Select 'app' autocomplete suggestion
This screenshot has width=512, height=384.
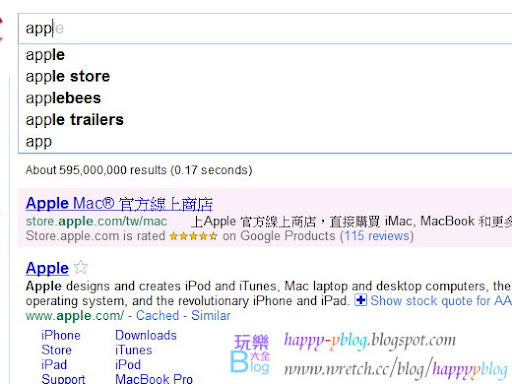pos(265,141)
